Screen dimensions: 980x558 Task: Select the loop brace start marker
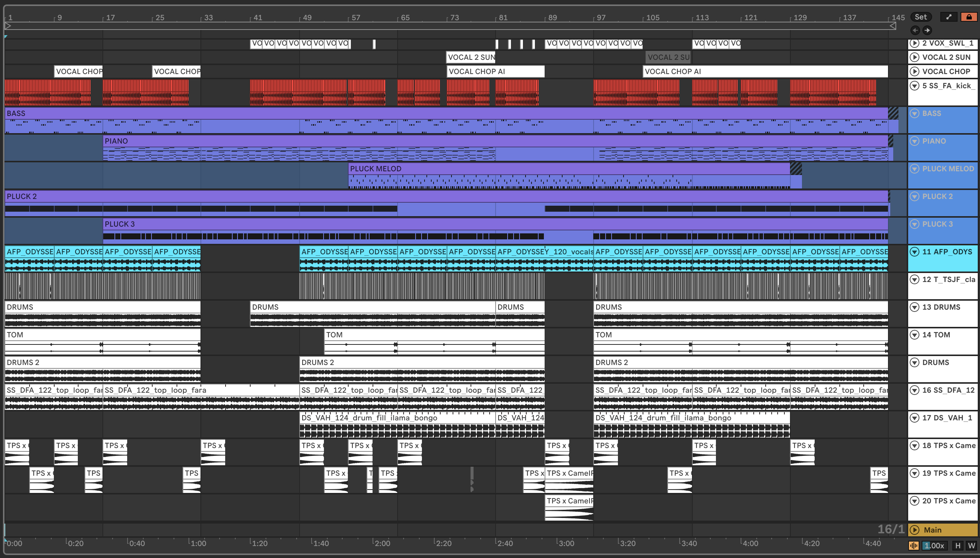click(8, 26)
